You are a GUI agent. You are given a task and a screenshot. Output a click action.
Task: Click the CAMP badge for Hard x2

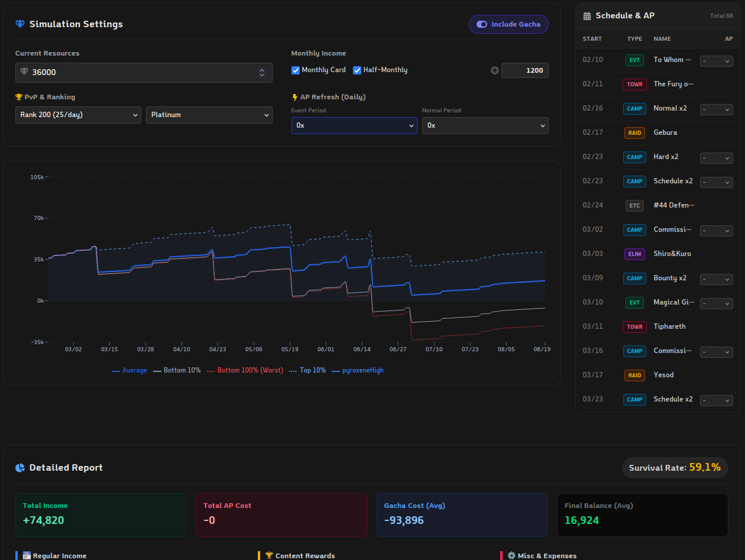click(x=634, y=157)
